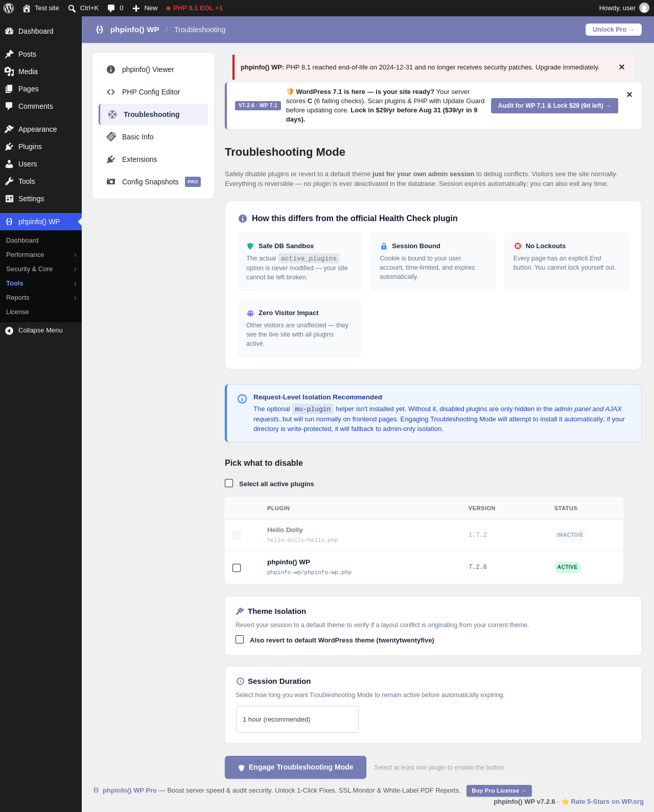The image size is (654, 812).
Task: Click the PHP Config Editor code icon
Action: (111, 92)
